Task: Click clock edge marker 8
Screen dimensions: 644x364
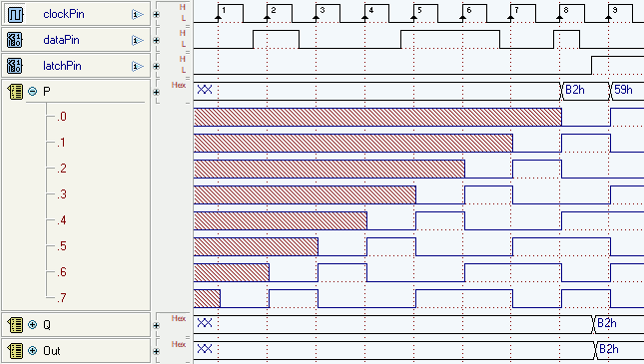Action: [x=560, y=17]
